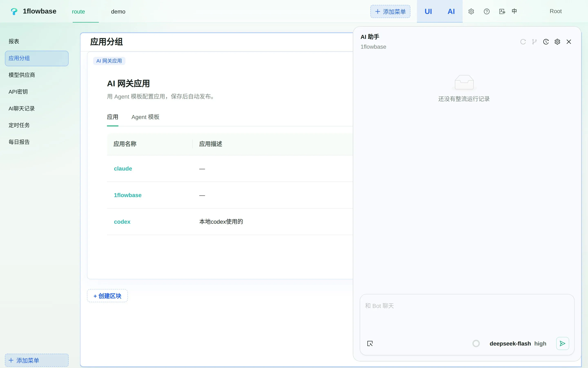Open chat history clock icon
This screenshot has height=368, width=588.
click(546, 42)
